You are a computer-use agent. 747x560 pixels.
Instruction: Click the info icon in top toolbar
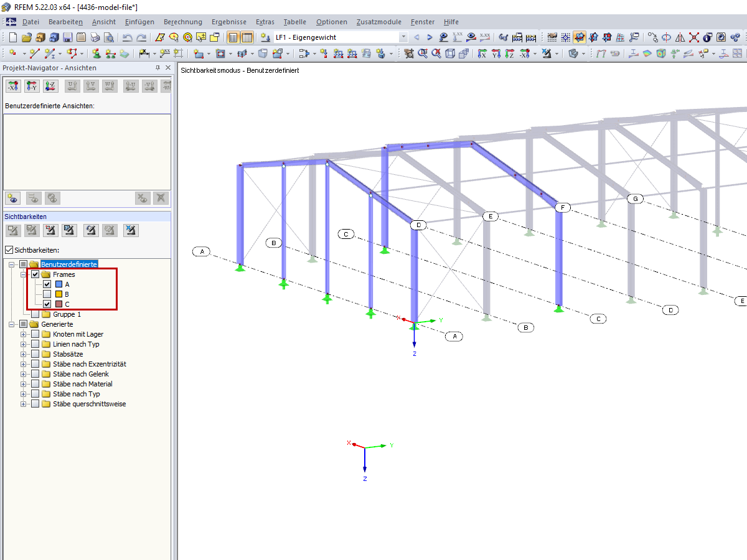pyautogui.click(x=707, y=37)
